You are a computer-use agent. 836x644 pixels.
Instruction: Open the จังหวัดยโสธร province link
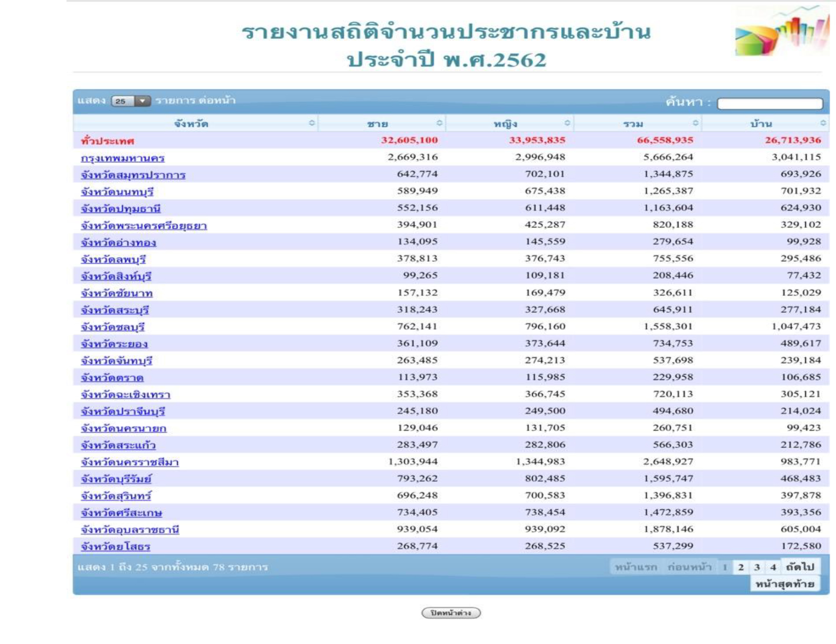click(115, 547)
